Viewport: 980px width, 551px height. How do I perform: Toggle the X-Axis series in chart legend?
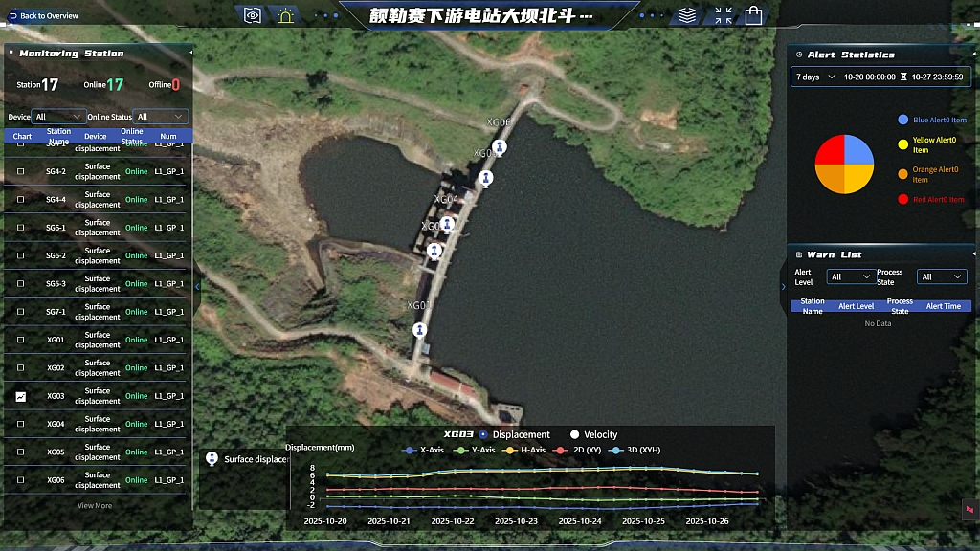(x=425, y=450)
